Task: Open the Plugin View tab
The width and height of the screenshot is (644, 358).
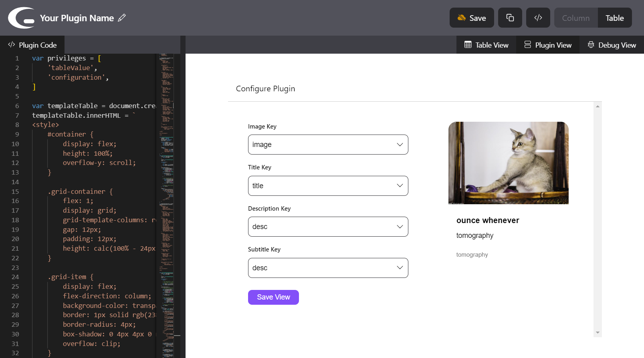Action: tap(548, 45)
